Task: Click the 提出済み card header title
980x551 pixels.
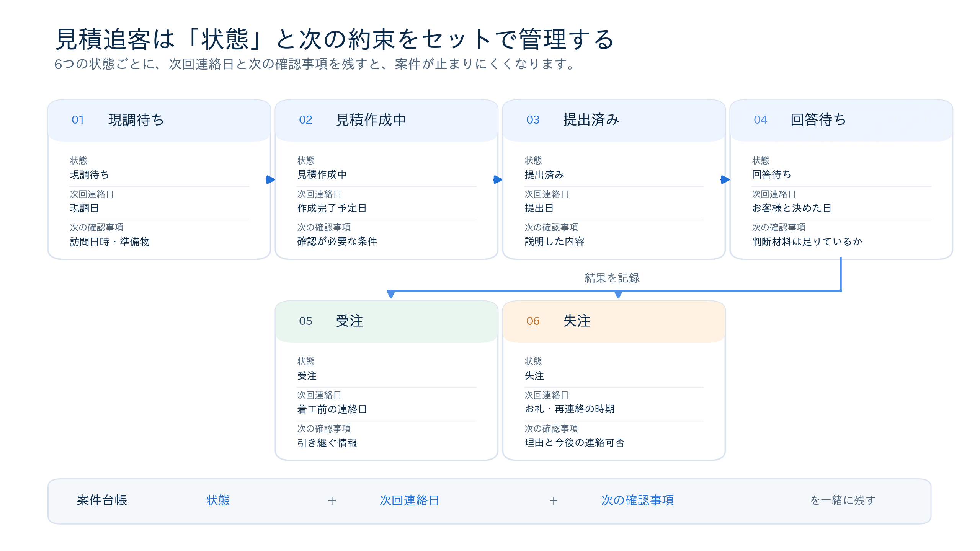Action: (x=591, y=120)
